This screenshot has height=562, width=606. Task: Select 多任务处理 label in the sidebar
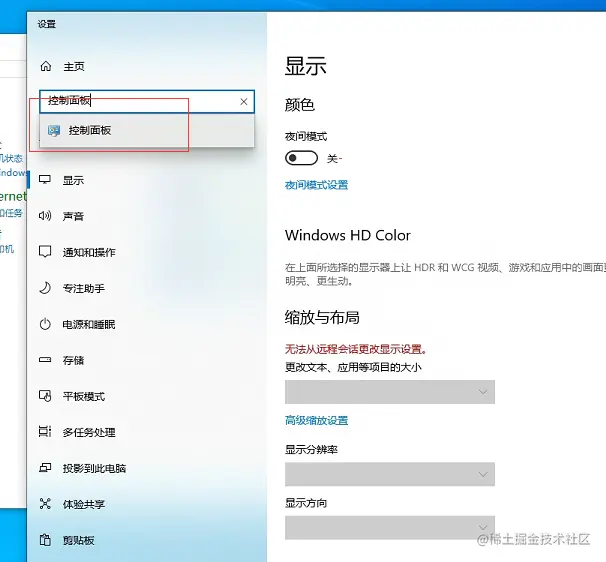89,433
